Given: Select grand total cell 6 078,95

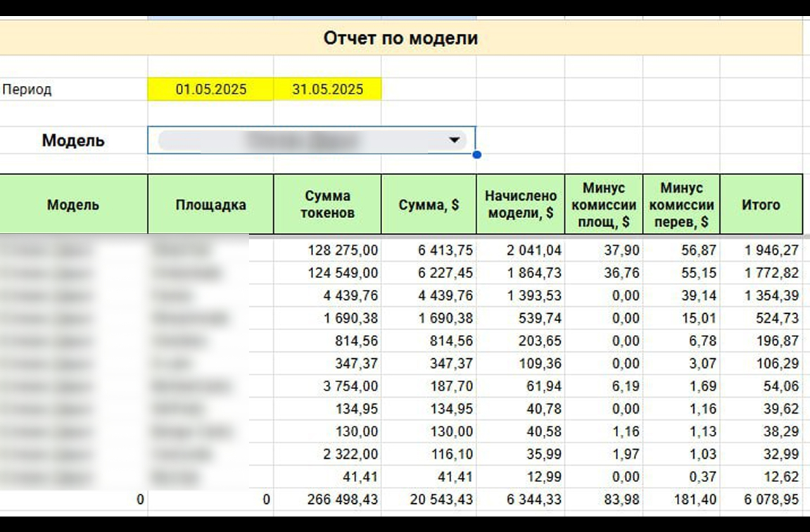Looking at the screenshot, I should (761, 500).
